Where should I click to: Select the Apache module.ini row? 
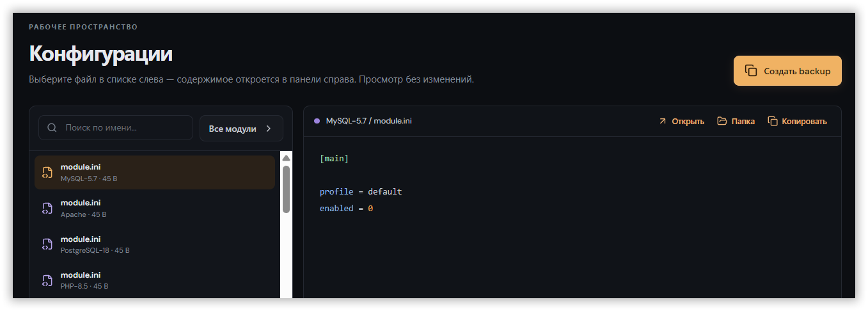tap(155, 208)
